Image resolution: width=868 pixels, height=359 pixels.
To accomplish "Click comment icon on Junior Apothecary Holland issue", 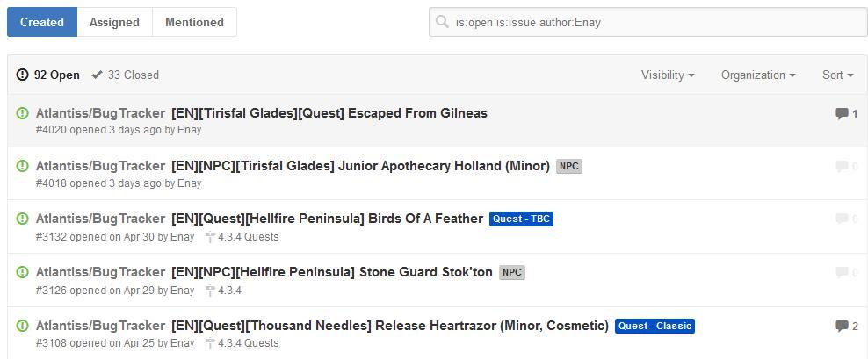I will (842, 166).
